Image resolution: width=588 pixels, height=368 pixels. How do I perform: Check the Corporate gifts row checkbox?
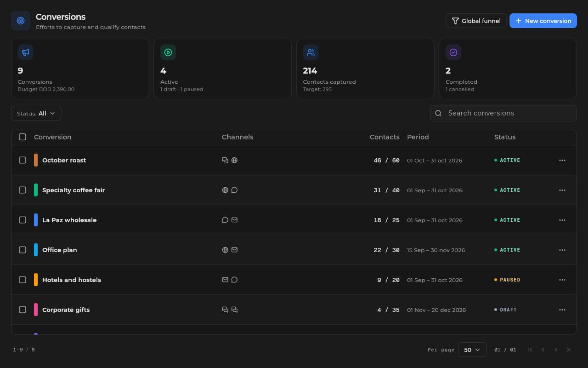[x=23, y=310]
